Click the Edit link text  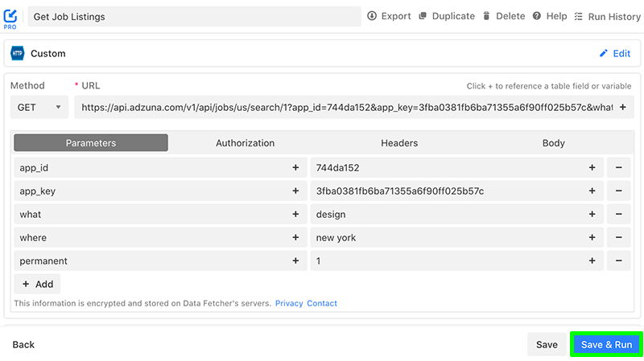621,53
